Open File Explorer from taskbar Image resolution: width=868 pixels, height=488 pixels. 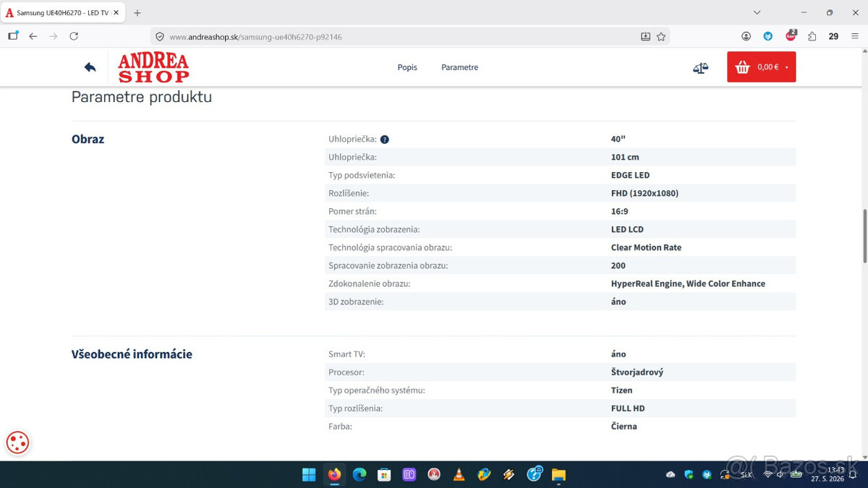[x=558, y=475]
